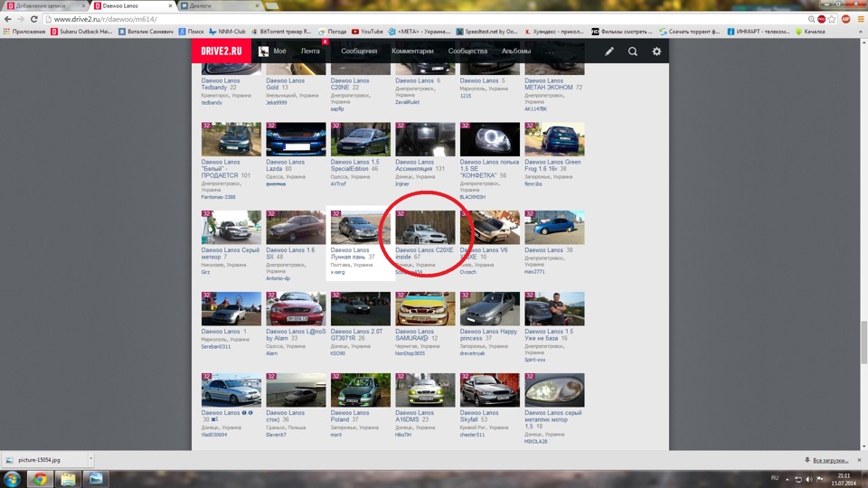868x488 pixels.
Task: Open the Приложения apps bookmark
Action: [24, 32]
